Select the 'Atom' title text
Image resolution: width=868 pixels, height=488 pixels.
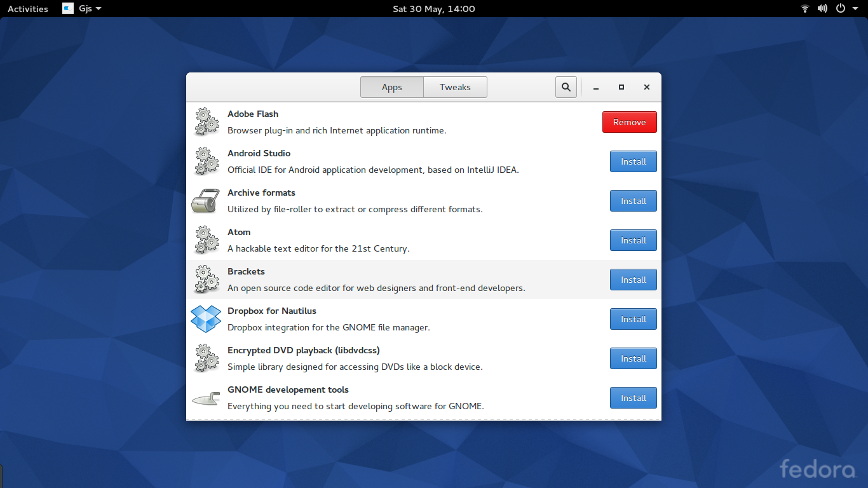239,232
